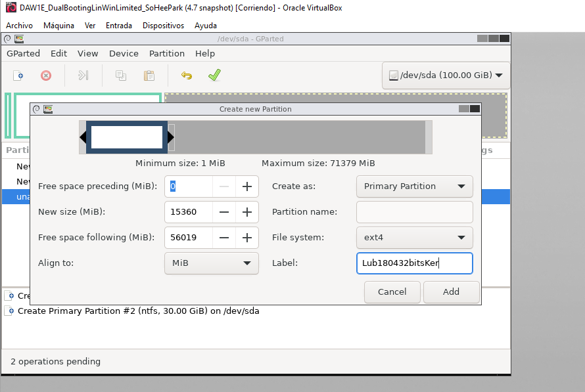Open VirtualBox Ver menu
Viewport: 585px width, 392px height.
(x=90, y=26)
